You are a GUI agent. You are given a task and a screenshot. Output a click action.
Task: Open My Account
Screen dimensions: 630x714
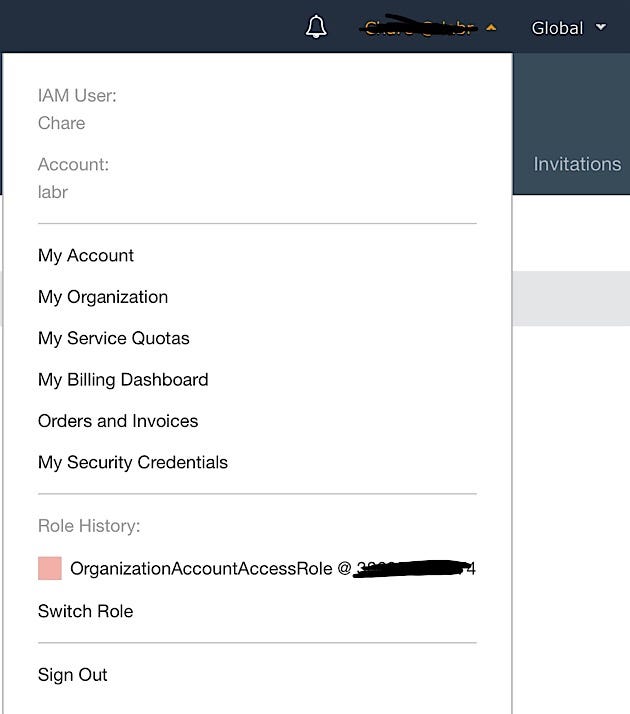[x=86, y=255]
